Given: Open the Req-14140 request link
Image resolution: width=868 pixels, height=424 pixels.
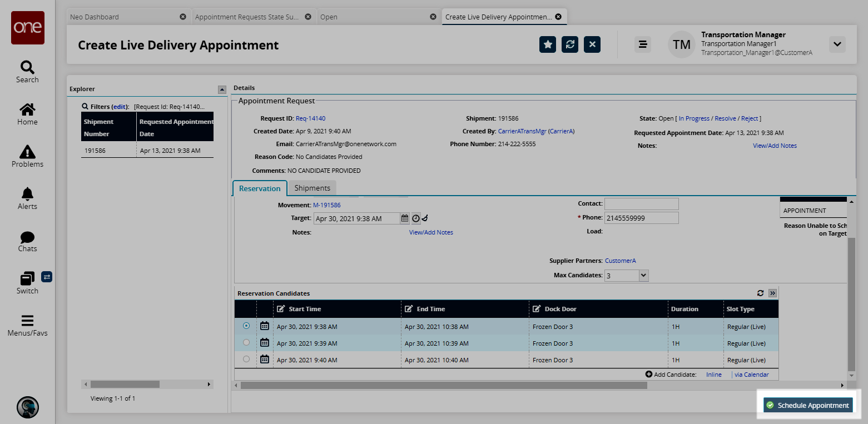Looking at the screenshot, I should (x=310, y=118).
